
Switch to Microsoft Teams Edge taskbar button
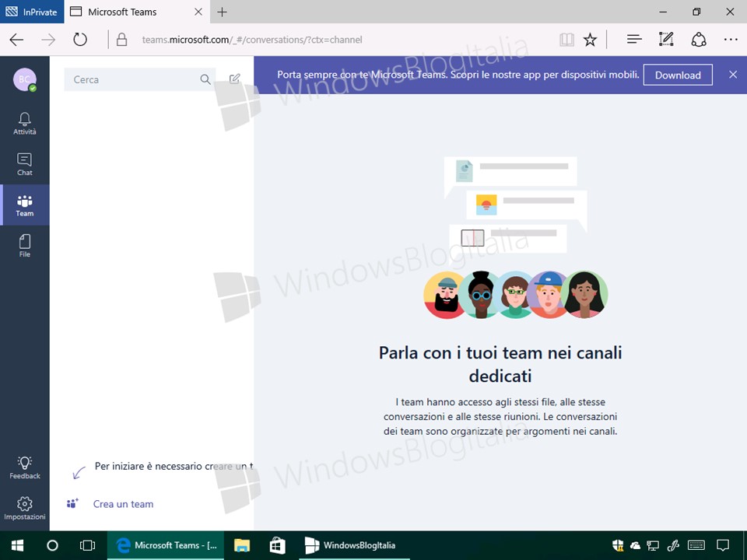(x=167, y=545)
